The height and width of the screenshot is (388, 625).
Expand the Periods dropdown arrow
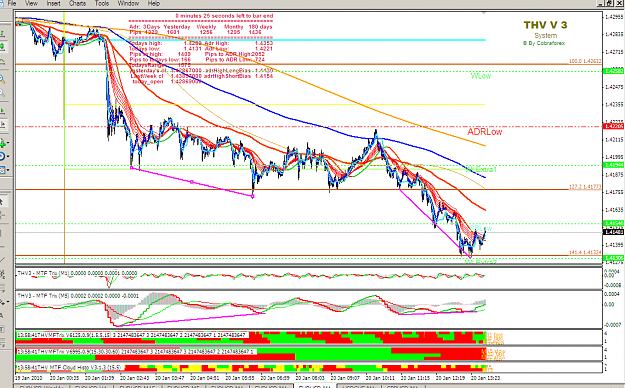tap(8, 156)
